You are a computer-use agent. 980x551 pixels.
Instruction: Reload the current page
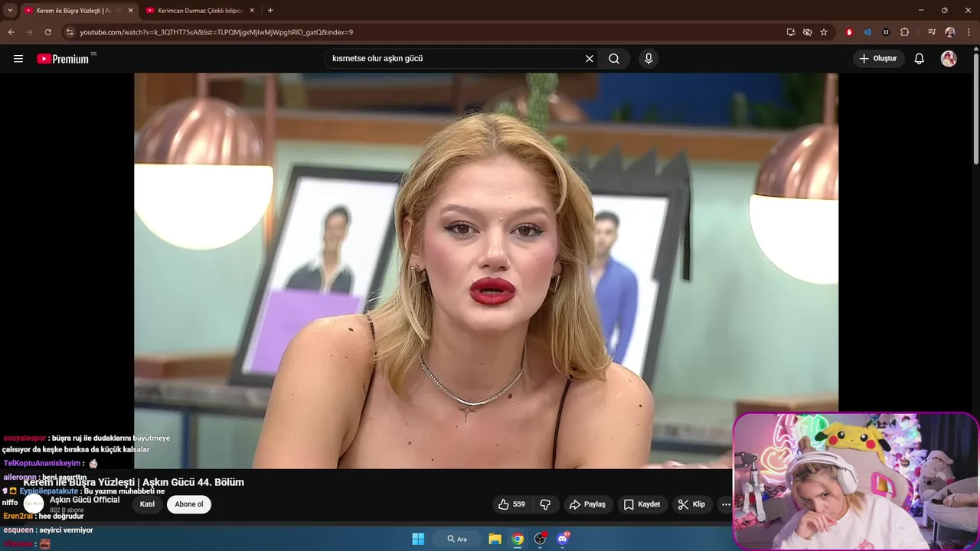click(47, 32)
